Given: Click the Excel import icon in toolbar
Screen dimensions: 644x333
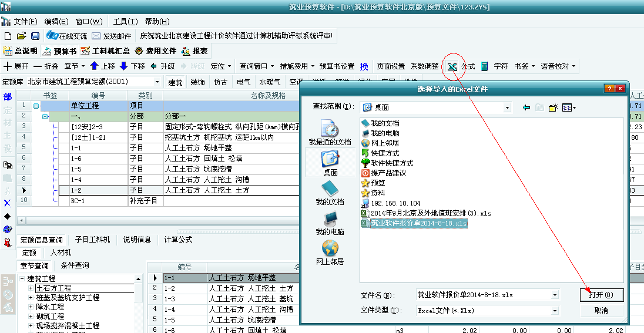Looking at the screenshot, I should [452, 66].
